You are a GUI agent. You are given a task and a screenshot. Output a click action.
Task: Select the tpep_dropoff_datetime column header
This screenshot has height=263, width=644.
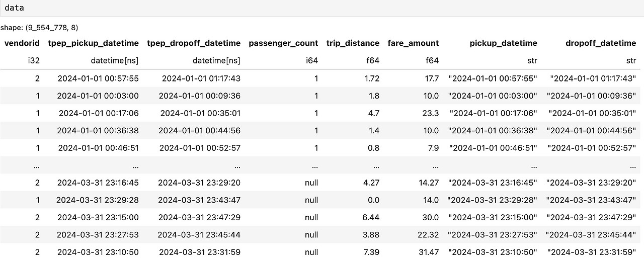[194, 43]
